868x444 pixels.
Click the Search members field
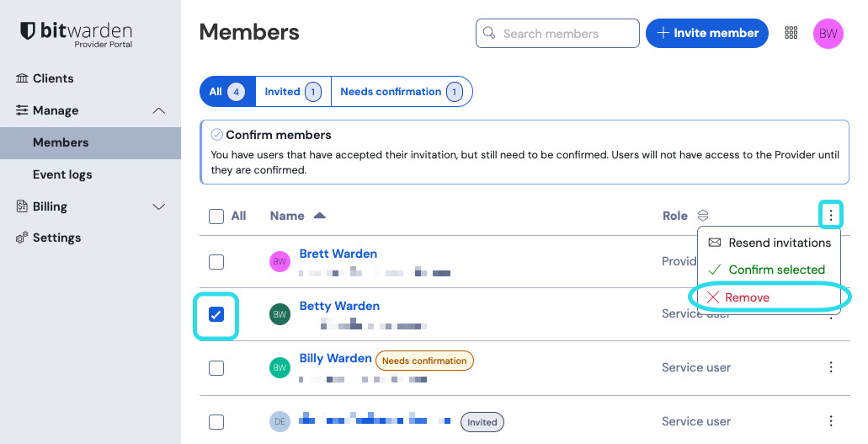pyautogui.click(x=557, y=34)
